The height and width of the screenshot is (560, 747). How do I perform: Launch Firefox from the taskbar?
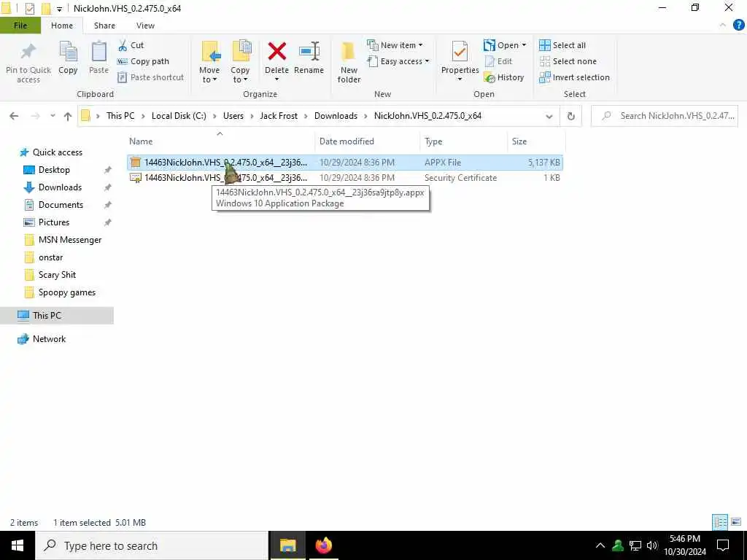click(324, 545)
